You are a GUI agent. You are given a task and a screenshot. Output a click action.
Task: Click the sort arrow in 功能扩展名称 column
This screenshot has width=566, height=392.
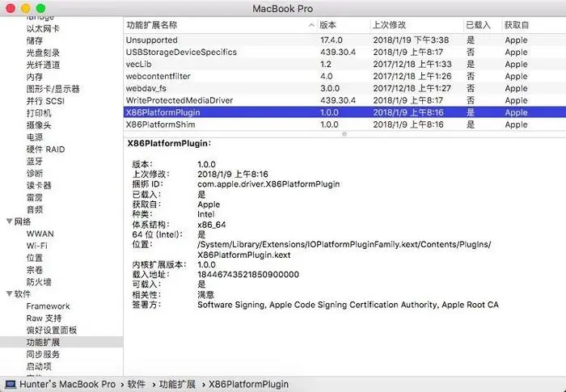click(x=311, y=25)
